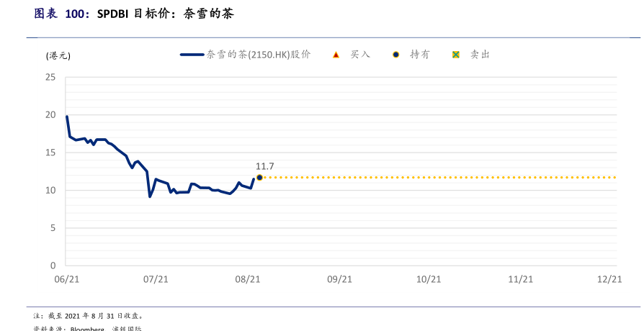Click the 11.7 data label
644x331 pixels.
(265, 165)
